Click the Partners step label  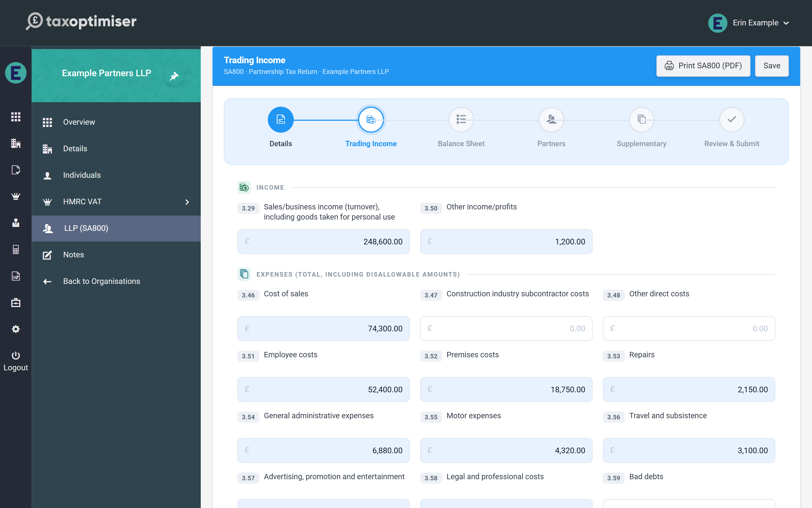click(x=551, y=144)
